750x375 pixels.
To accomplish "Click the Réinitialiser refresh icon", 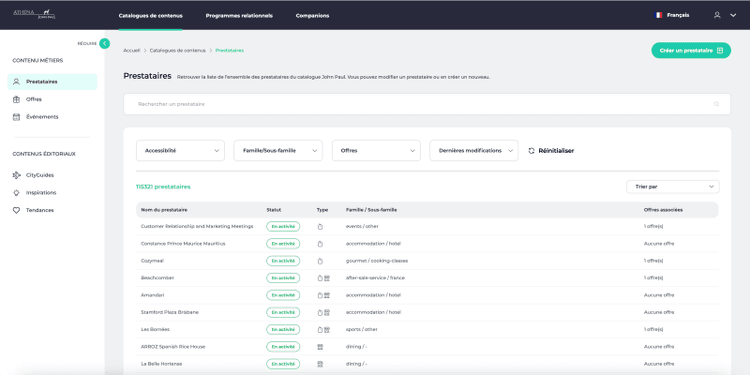I will (x=531, y=151).
